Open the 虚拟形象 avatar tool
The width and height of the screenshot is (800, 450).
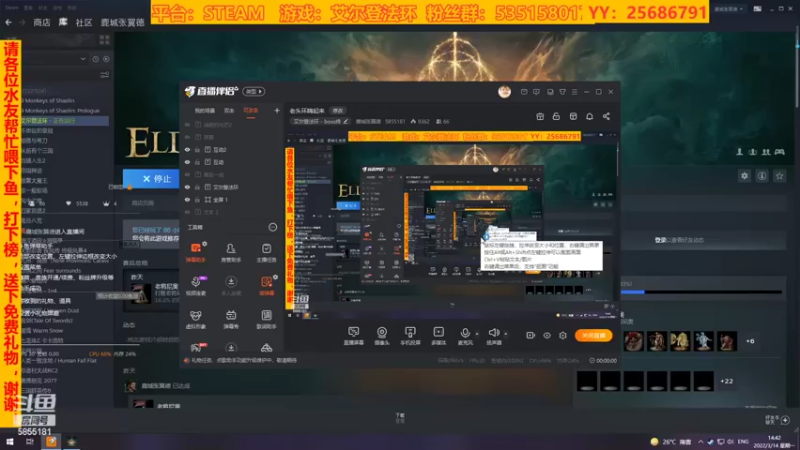[195, 319]
